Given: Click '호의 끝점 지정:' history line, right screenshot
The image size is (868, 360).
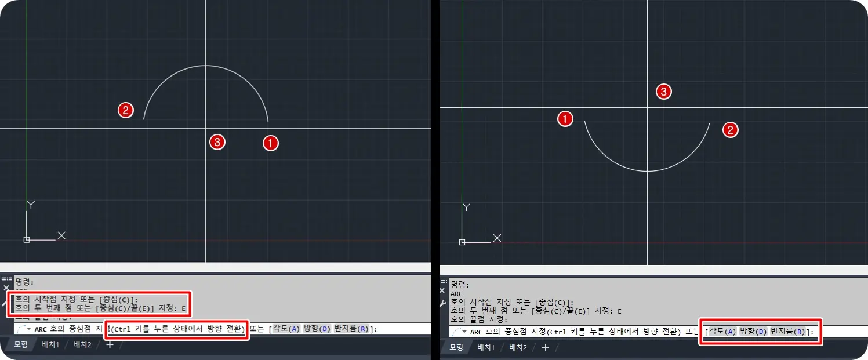Looking at the screenshot, I should pos(479,319).
